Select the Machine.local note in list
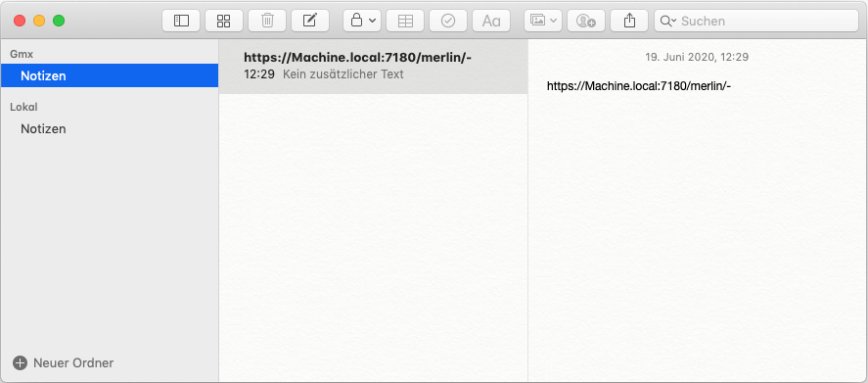The image size is (868, 383). point(373,66)
